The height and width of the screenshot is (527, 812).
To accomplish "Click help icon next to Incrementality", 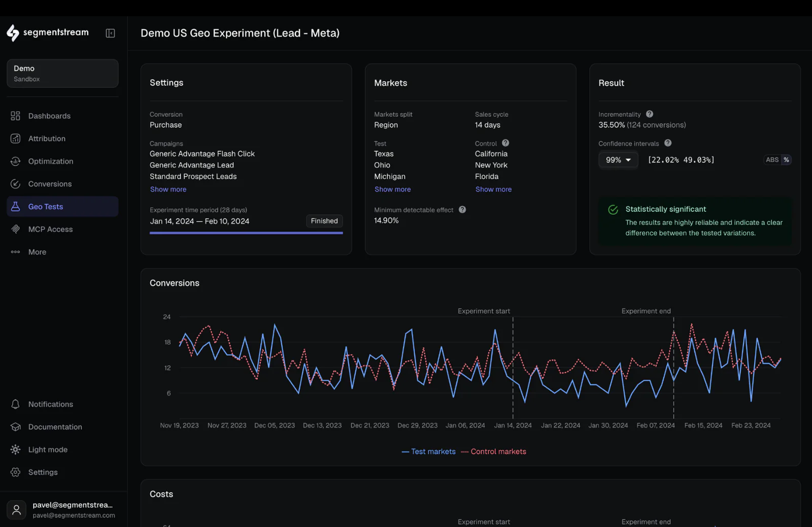I will tap(650, 114).
